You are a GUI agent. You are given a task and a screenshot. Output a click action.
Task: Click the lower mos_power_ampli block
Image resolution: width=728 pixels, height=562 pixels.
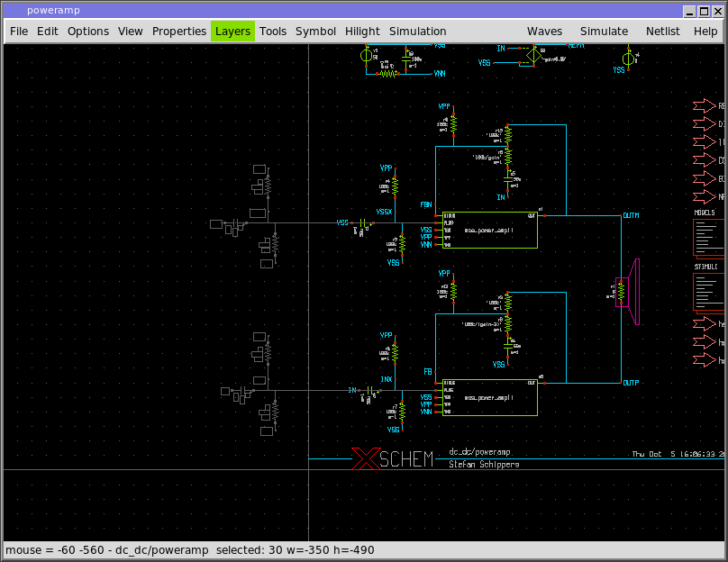(x=487, y=397)
